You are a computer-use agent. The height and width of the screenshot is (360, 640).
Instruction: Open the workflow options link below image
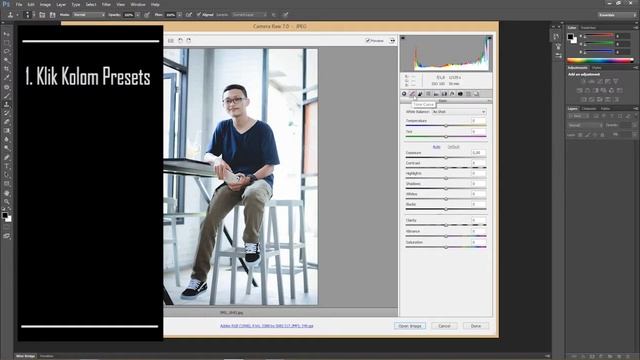point(267,326)
